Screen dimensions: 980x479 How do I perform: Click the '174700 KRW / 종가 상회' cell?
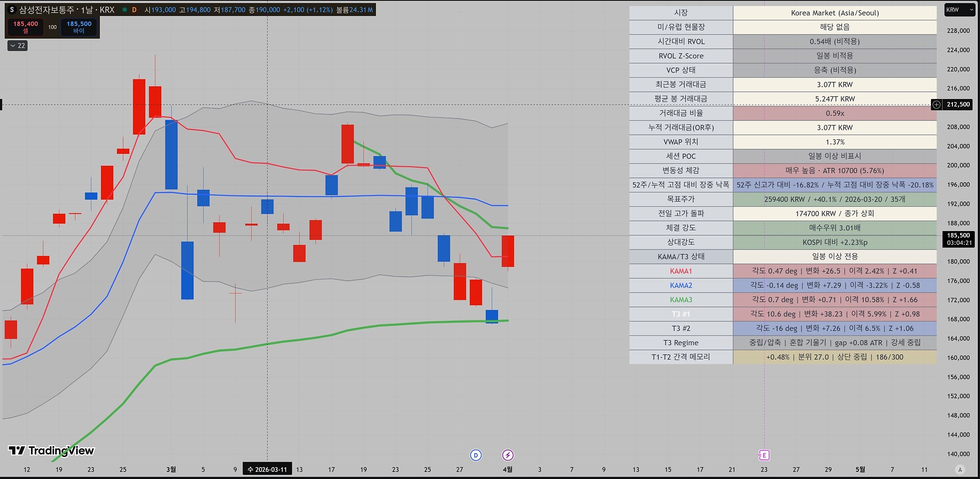[x=835, y=213]
